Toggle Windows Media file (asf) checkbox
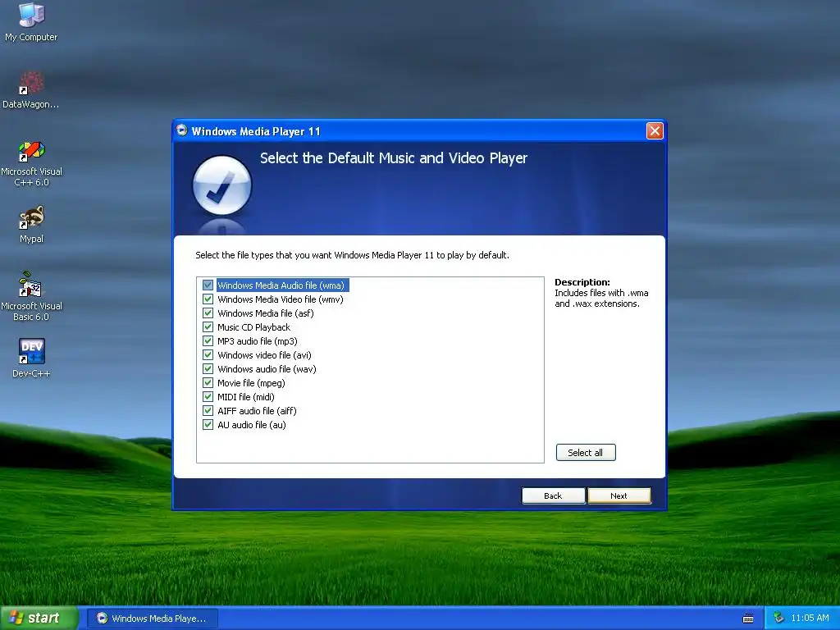 point(208,313)
